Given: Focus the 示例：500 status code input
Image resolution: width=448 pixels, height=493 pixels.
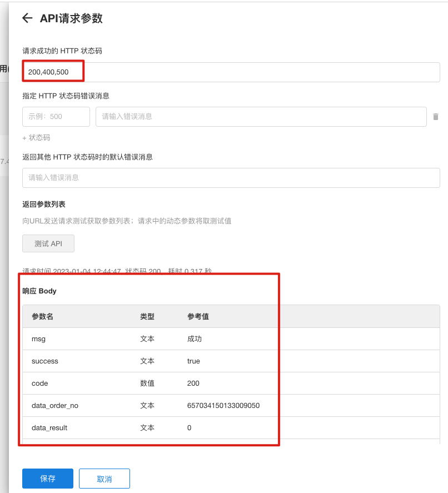Looking at the screenshot, I should [x=56, y=117].
